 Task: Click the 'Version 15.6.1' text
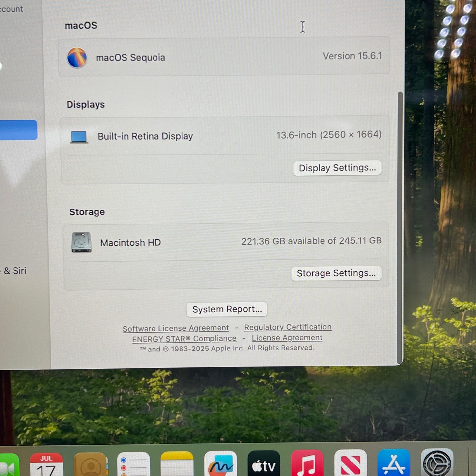[352, 56]
